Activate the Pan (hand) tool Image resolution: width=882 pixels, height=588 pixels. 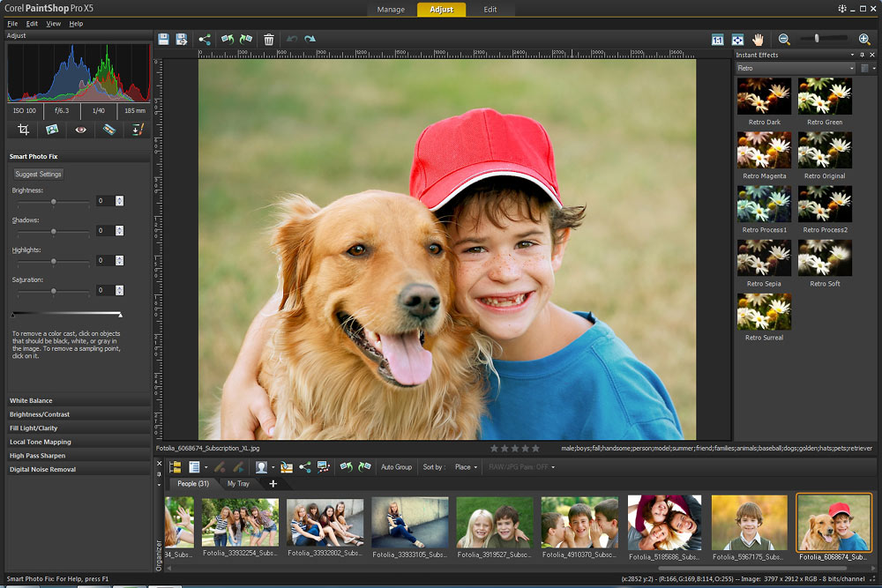tap(757, 39)
